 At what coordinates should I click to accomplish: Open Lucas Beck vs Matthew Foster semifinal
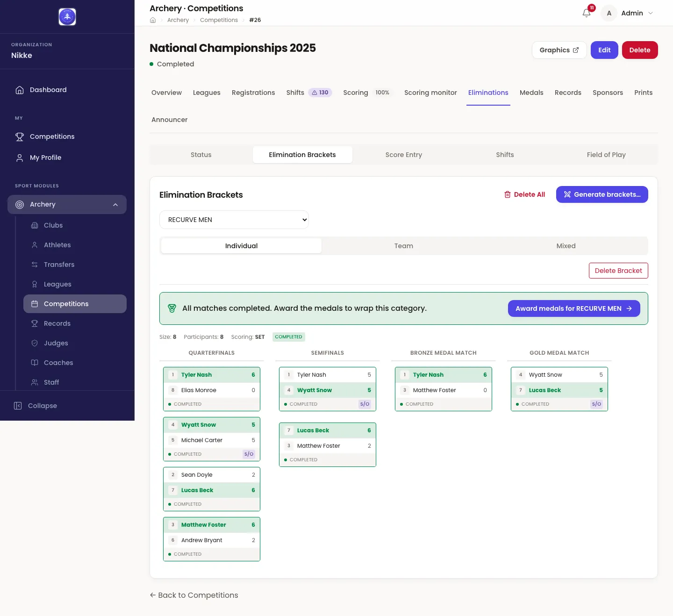[x=328, y=444]
